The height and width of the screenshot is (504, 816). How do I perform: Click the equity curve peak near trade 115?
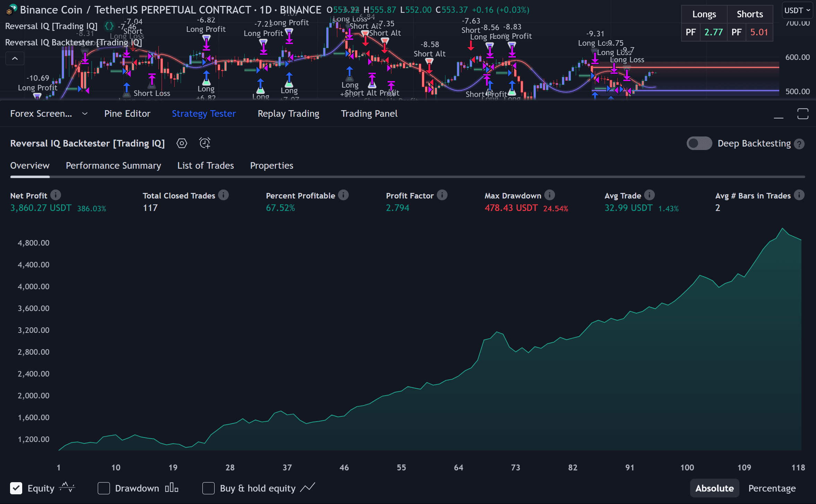(782, 228)
